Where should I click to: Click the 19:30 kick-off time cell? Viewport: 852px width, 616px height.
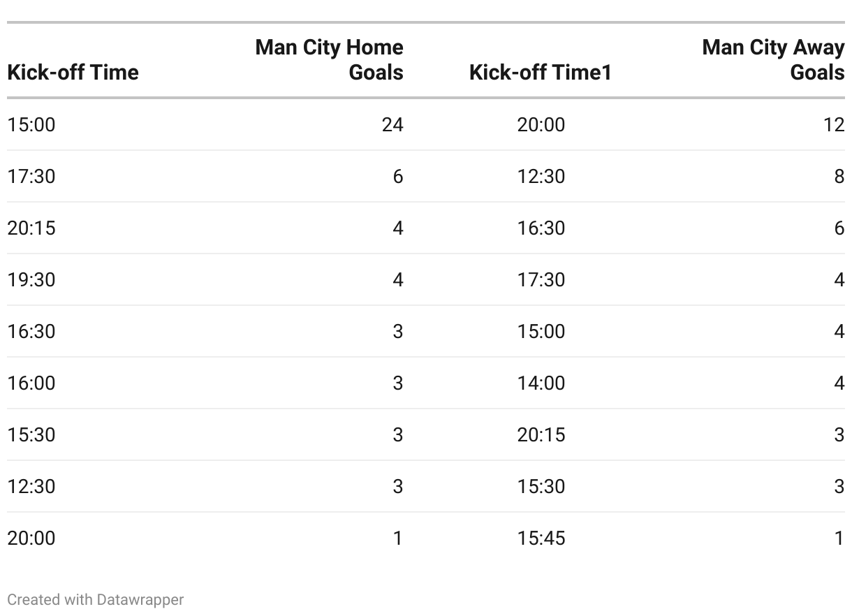31,279
